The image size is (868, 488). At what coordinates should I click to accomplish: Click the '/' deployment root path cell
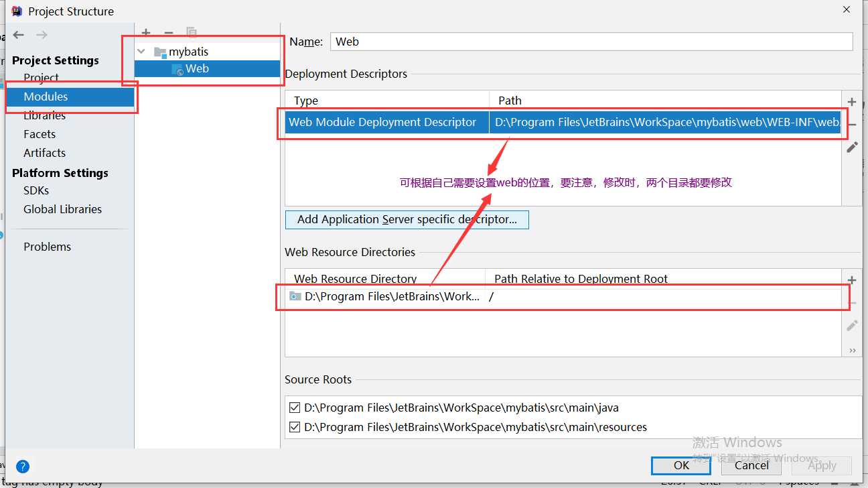(663, 296)
